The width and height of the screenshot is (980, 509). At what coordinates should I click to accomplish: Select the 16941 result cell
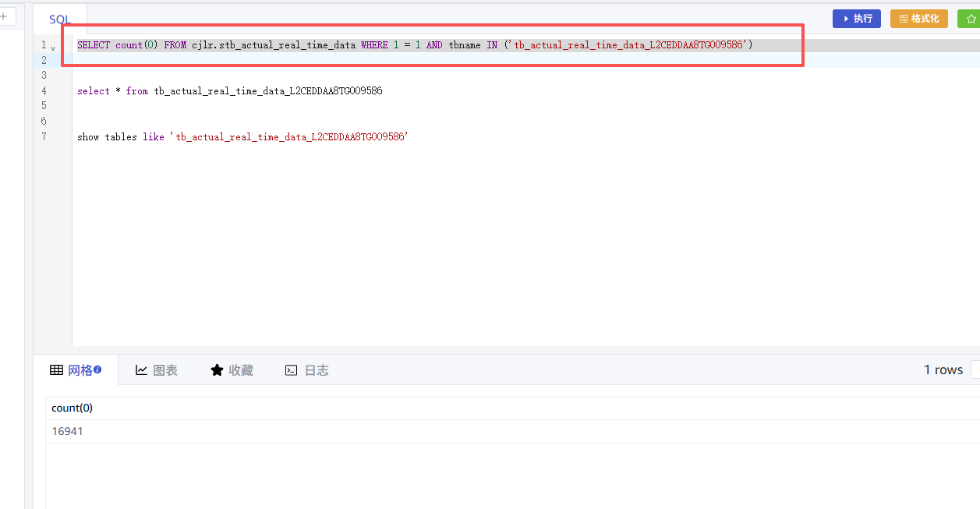[67, 431]
